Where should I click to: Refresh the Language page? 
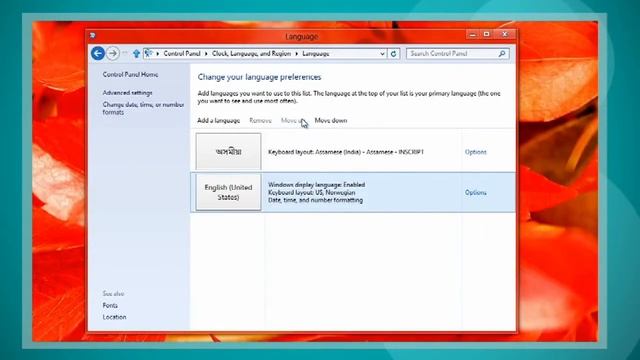click(393, 53)
